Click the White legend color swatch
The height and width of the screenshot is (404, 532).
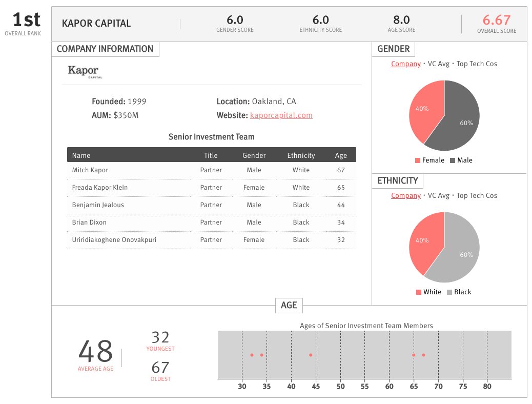[419, 292]
